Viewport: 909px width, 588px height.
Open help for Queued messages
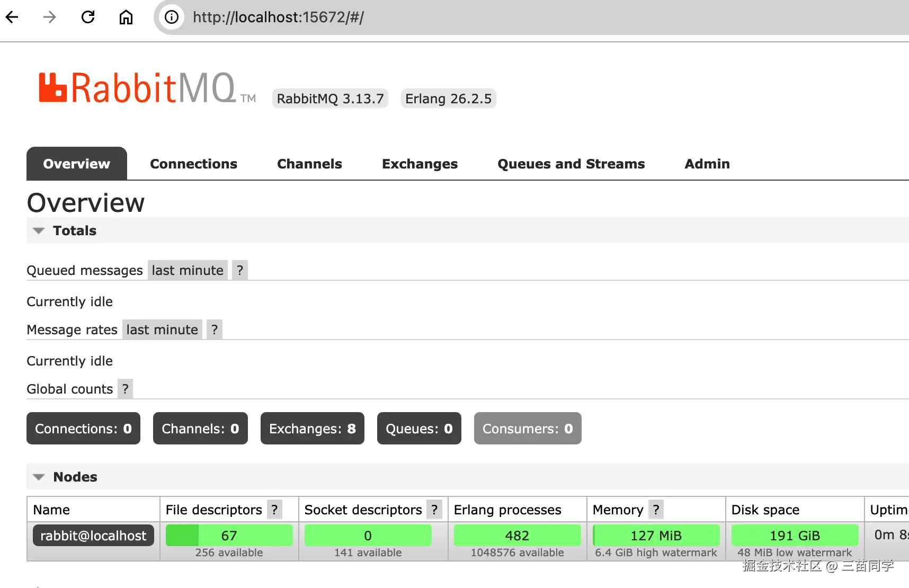(240, 271)
